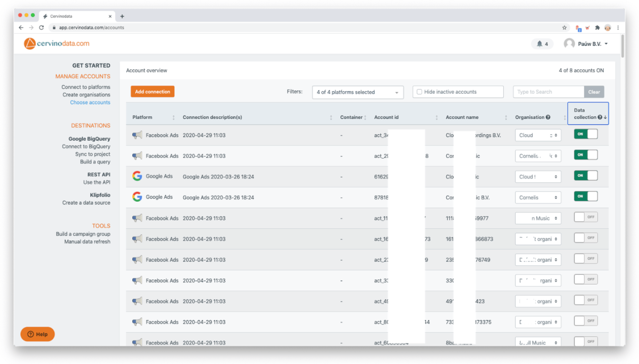Select Choose accounts in the sidebar

point(90,102)
